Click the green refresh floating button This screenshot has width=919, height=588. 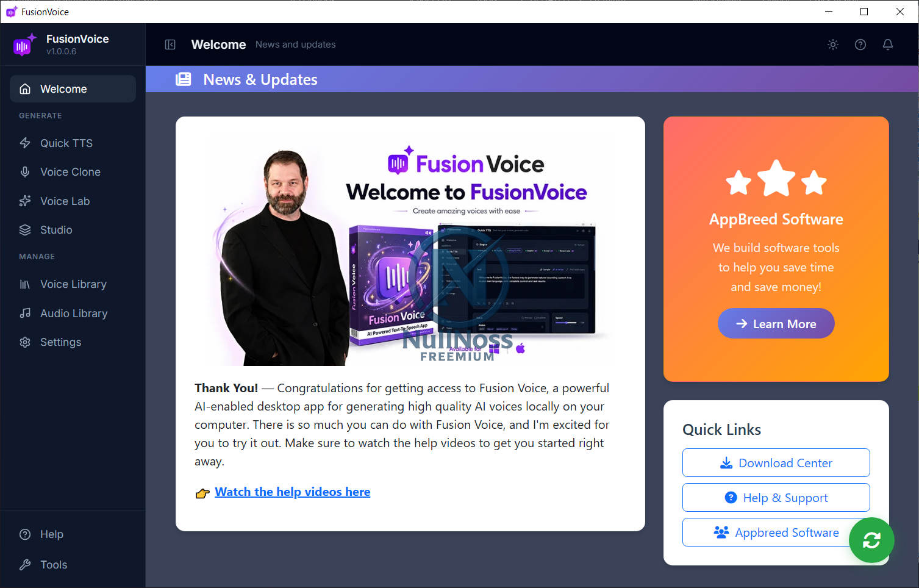pos(871,540)
